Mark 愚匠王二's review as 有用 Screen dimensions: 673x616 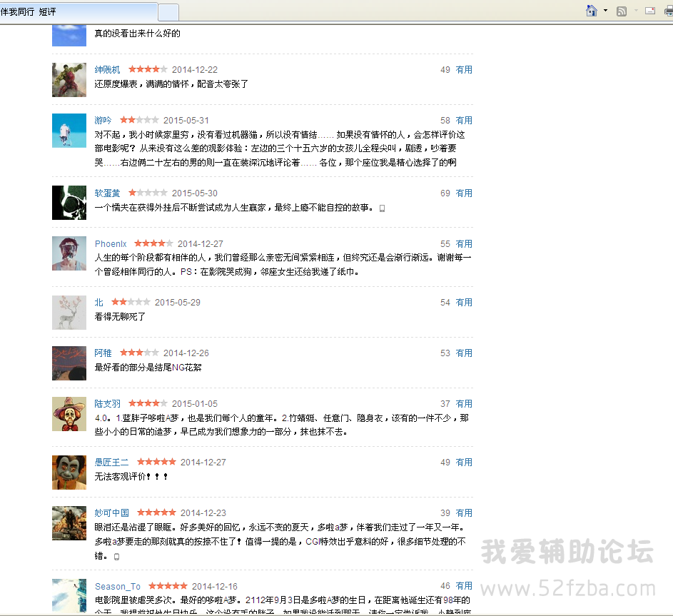[464, 463]
